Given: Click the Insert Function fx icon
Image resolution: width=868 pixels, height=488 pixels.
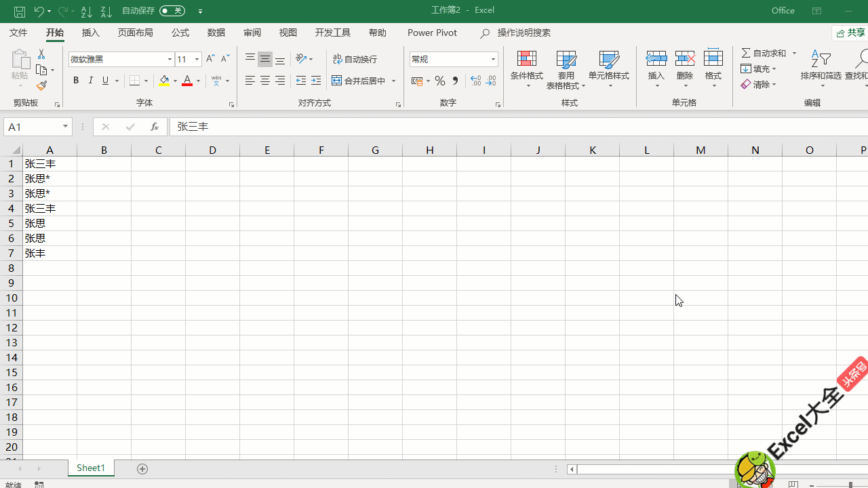Looking at the screenshot, I should tap(155, 127).
